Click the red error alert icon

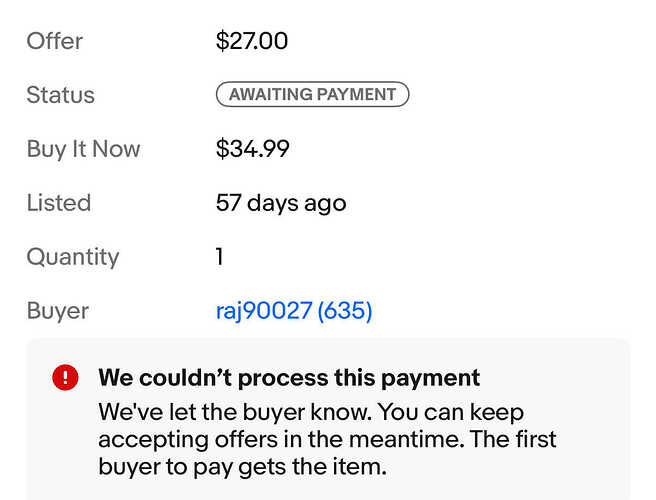[x=65, y=377]
